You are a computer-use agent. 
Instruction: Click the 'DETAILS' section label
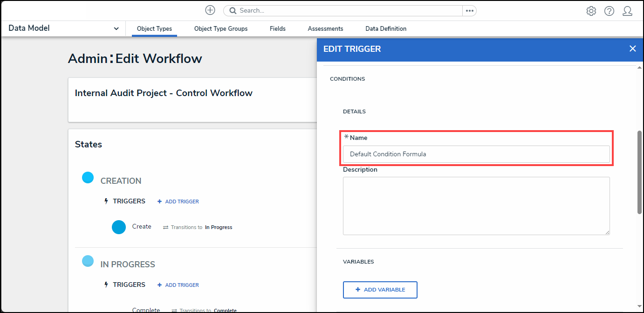(354, 111)
